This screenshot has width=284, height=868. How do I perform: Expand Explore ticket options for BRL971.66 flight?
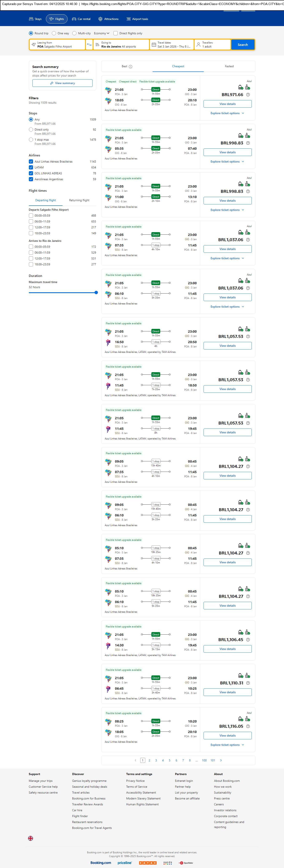(227, 113)
